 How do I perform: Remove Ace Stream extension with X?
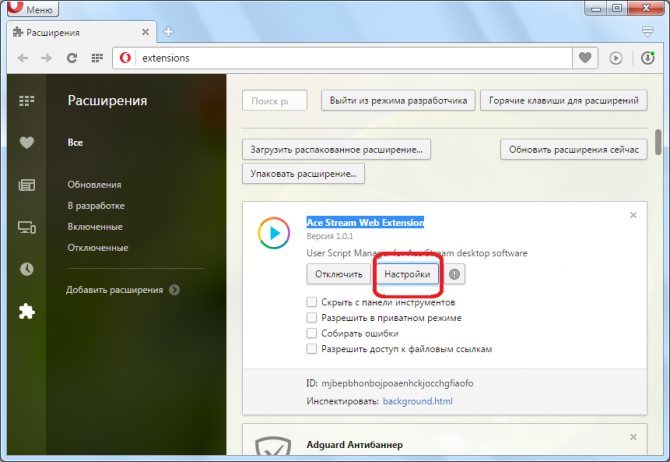click(633, 215)
